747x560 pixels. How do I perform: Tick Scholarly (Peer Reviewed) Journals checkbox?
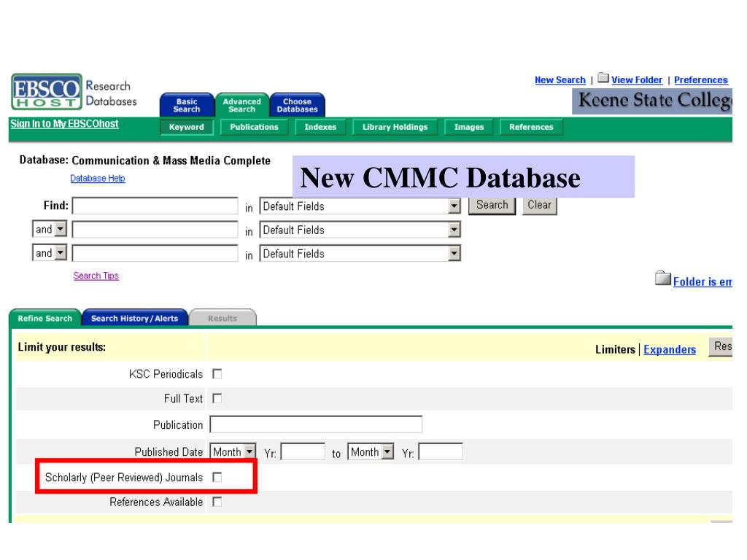click(x=217, y=477)
